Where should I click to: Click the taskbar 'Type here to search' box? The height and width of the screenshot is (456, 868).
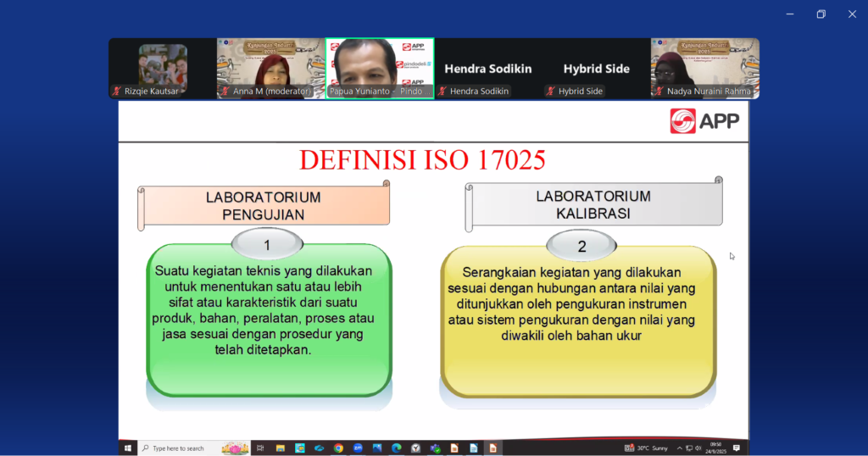click(178, 448)
